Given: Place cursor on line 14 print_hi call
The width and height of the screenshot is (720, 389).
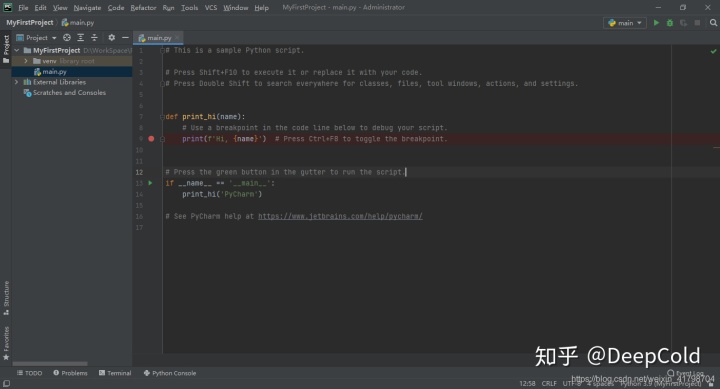Looking at the screenshot, I should pos(222,194).
